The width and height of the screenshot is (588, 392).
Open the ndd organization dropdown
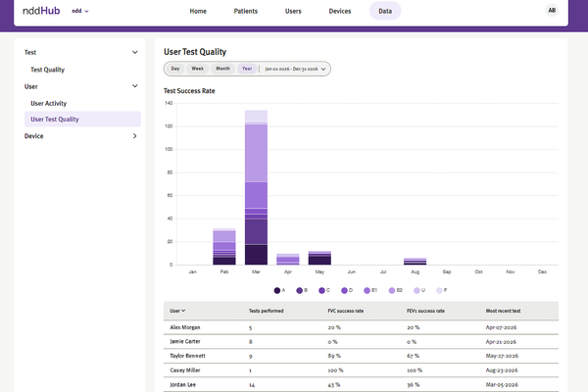80,11
